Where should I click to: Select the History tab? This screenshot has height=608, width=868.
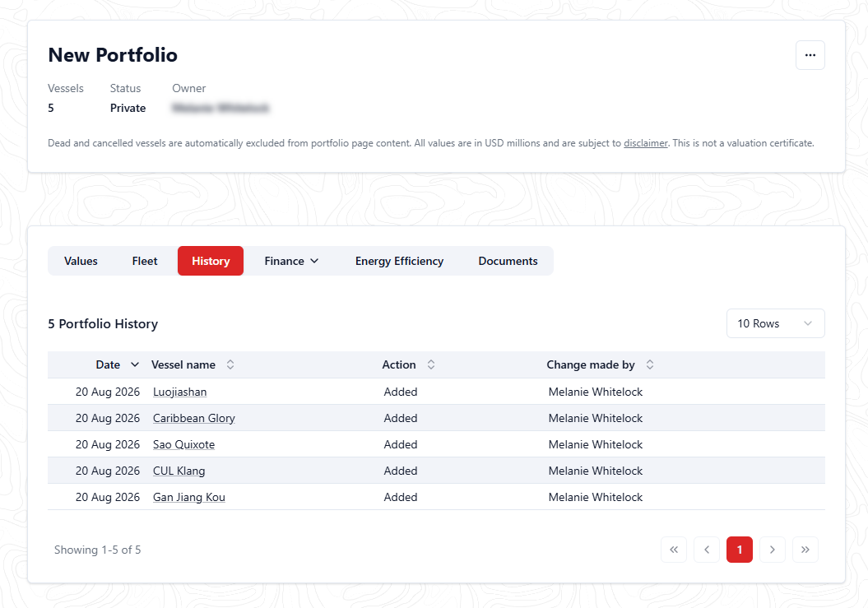pyautogui.click(x=211, y=261)
